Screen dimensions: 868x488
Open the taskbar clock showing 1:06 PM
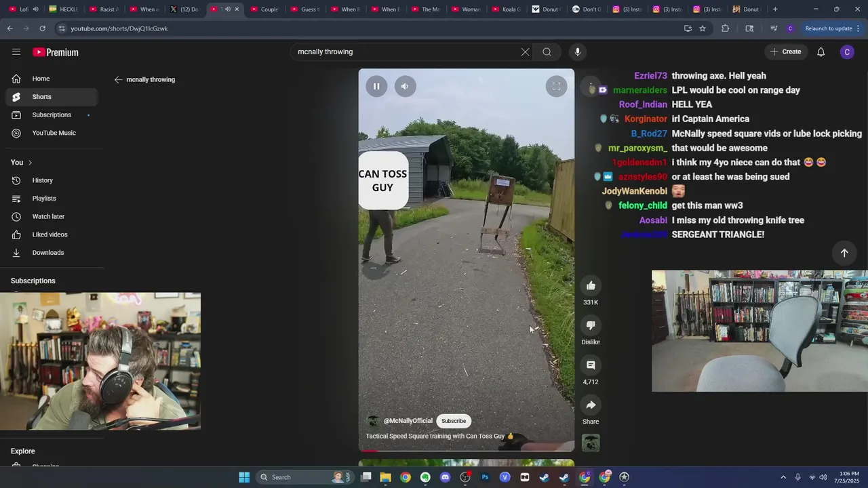[x=848, y=477]
